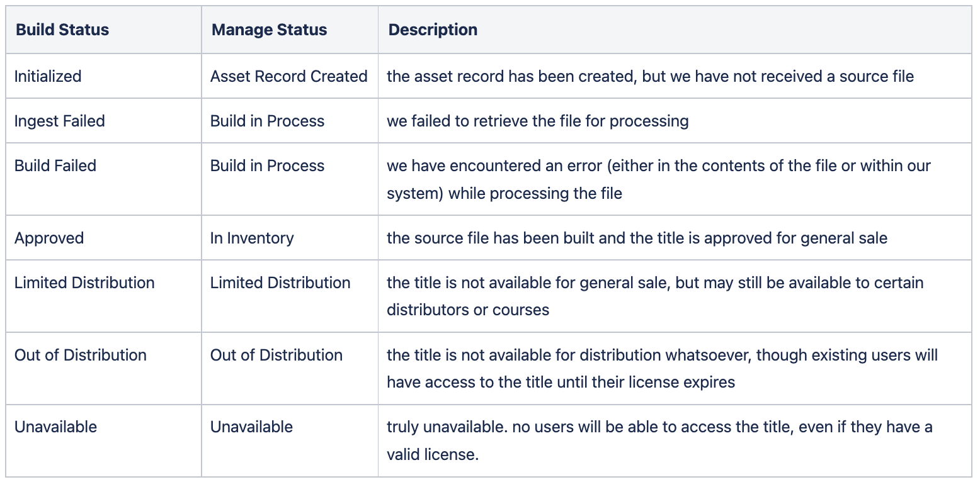Click description about failing to retrieve file
The height and width of the screenshot is (482, 980).
pyautogui.click(x=538, y=121)
